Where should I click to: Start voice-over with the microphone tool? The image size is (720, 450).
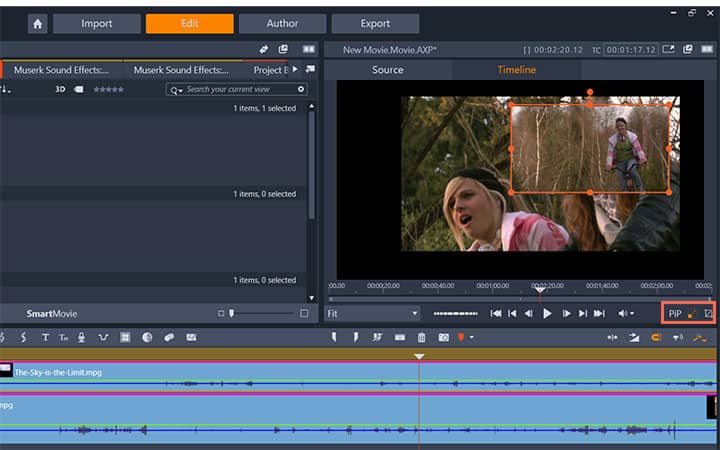[81, 338]
